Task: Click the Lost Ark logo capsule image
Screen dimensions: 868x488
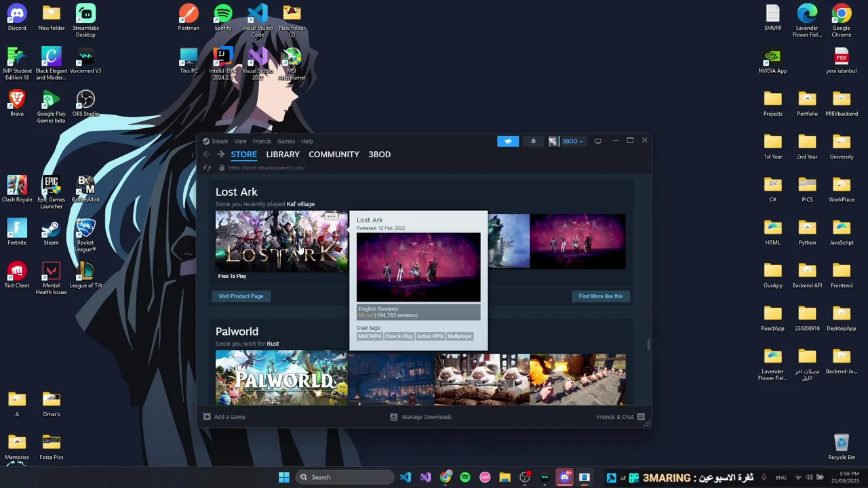Action: pos(281,242)
